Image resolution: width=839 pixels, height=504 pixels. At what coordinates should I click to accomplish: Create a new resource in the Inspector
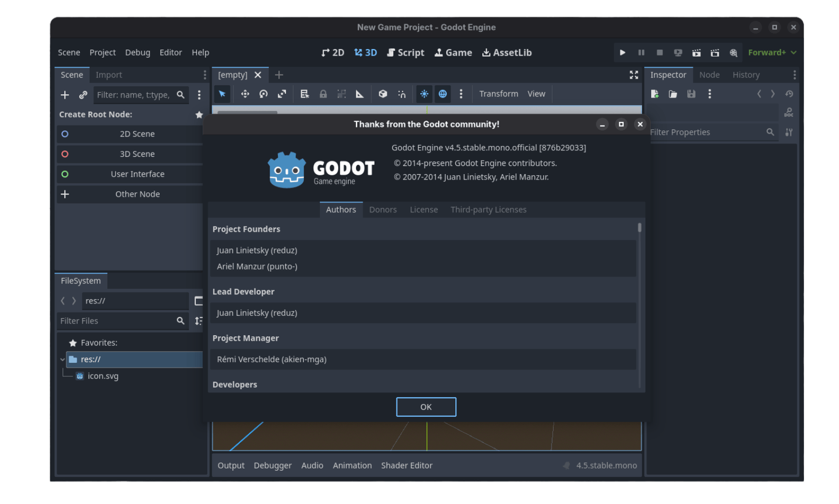[654, 93]
